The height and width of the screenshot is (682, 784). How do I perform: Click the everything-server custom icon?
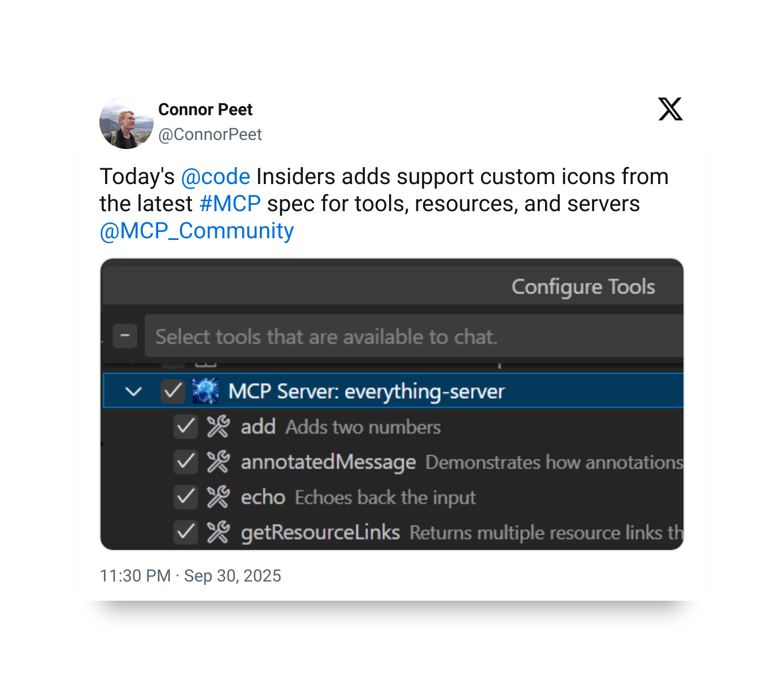point(205,391)
